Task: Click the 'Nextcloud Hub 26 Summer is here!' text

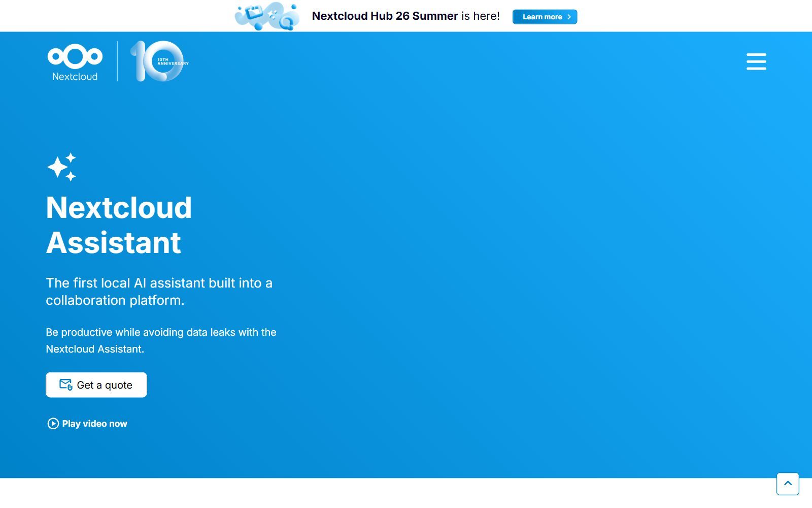Action: click(x=405, y=16)
